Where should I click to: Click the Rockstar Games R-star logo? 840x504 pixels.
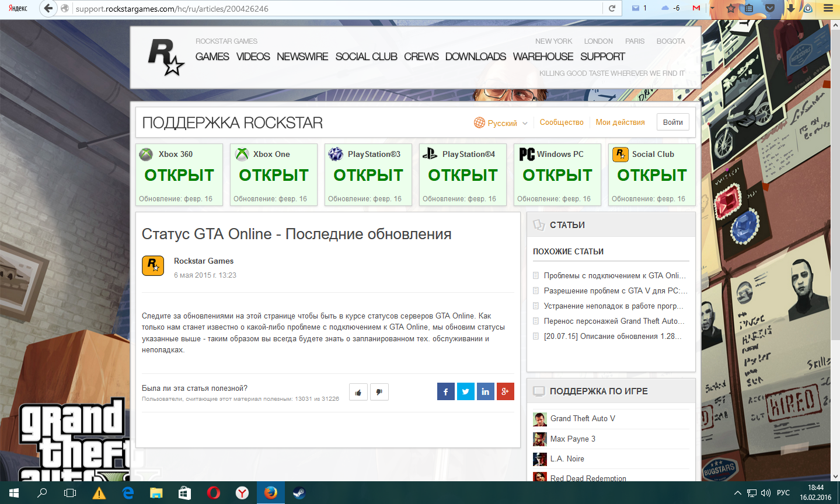[166, 57]
